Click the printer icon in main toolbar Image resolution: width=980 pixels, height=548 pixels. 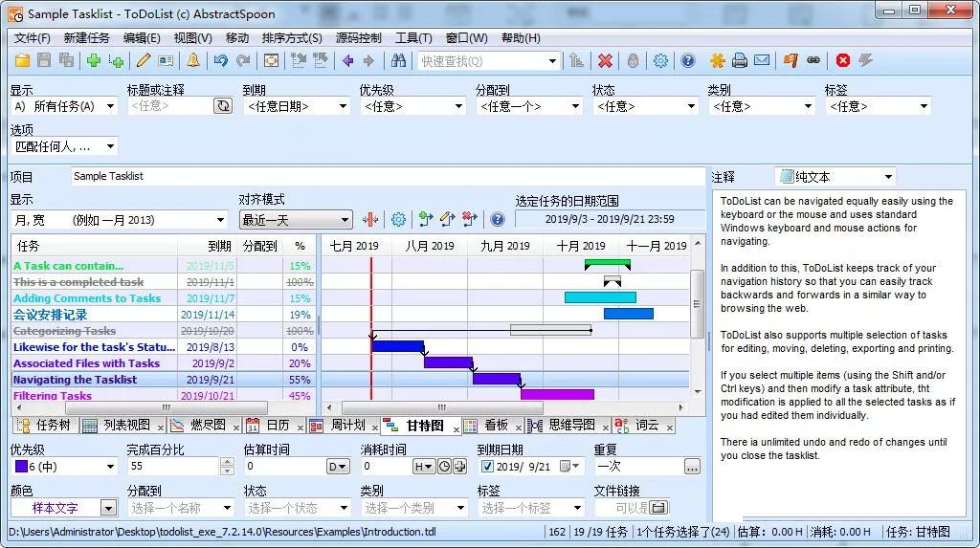click(x=739, y=60)
